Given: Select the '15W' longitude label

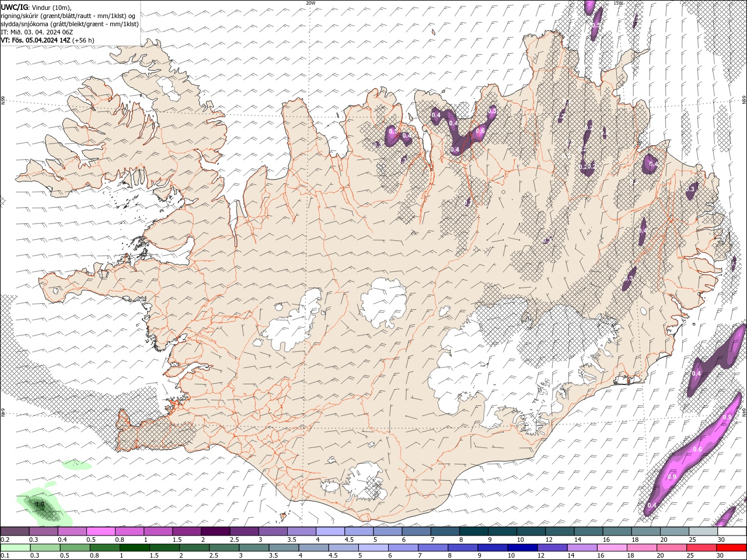Looking at the screenshot, I should point(618,3).
